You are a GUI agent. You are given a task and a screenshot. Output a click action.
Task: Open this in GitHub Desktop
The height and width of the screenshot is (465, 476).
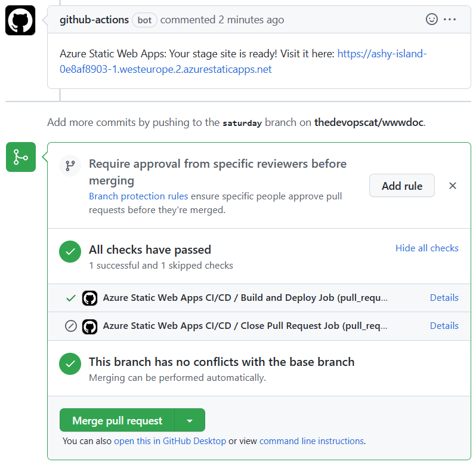point(170,441)
